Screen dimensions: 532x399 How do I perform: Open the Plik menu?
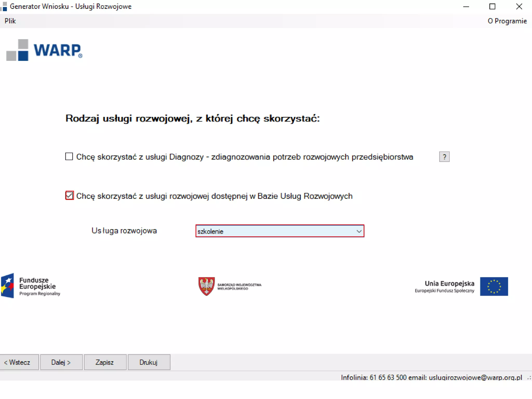point(10,21)
